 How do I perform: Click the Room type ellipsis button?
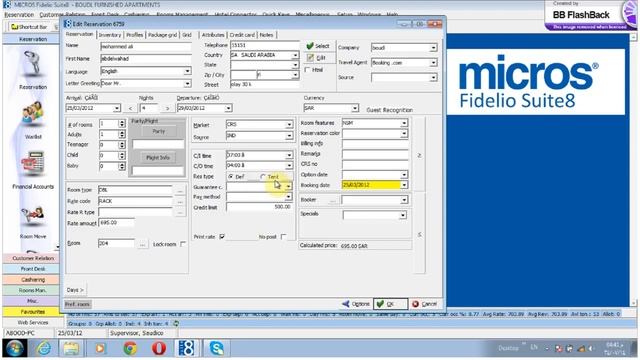click(180, 191)
